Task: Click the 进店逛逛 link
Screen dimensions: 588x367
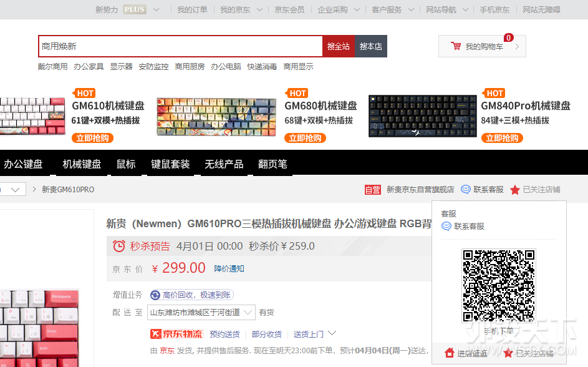Action: (x=472, y=353)
